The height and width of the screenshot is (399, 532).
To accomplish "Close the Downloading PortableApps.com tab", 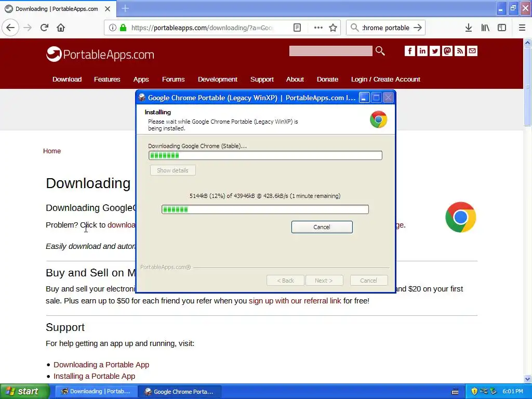I will pos(108,9).
